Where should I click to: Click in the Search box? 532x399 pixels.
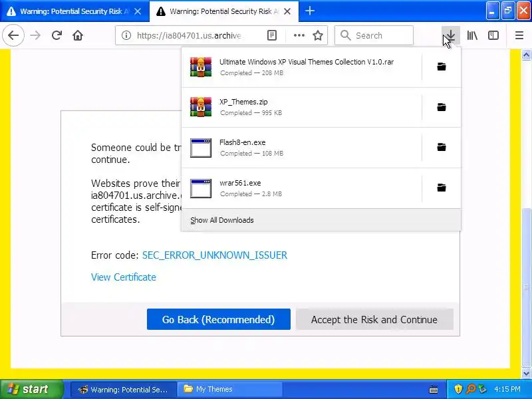374,35
